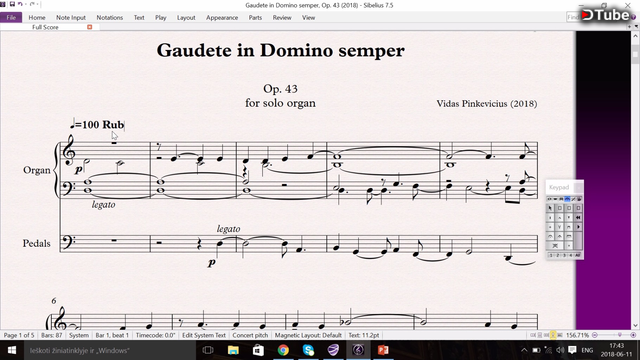The width and height of the screenshot is (640, 360).
Task: Toggle voice 4 on the Keypad
Action: point(571,256)
